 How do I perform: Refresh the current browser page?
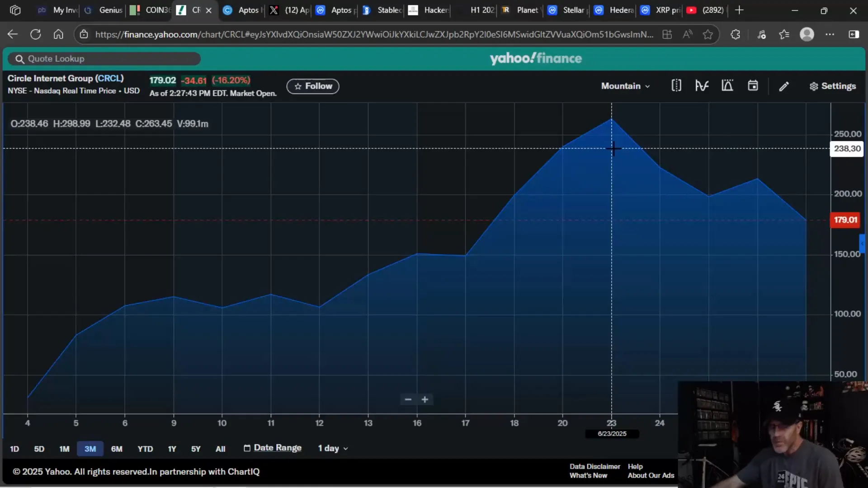(36, 34)
